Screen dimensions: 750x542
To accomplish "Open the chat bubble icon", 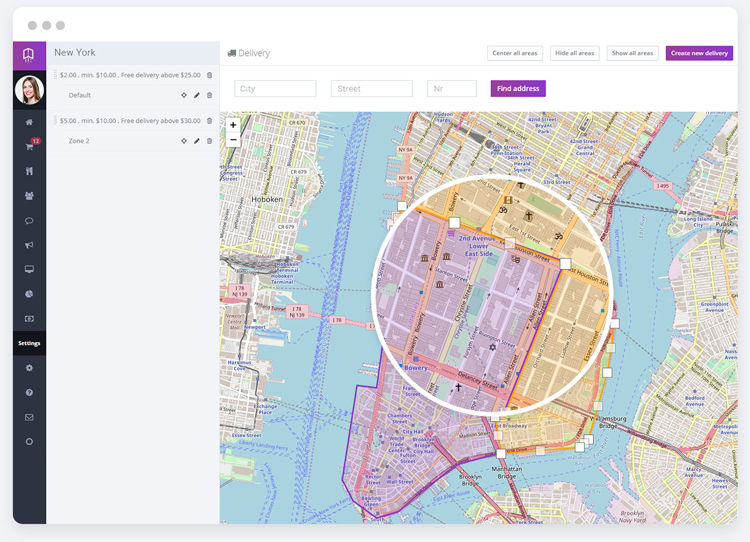I will coord(29,221).
